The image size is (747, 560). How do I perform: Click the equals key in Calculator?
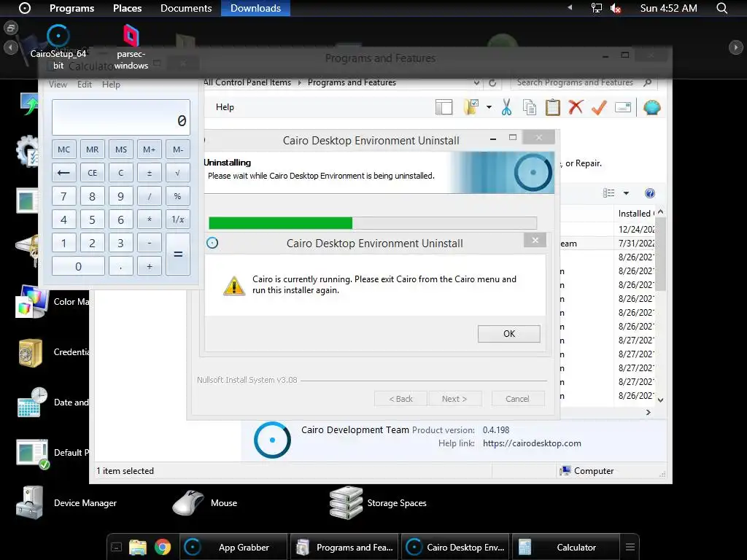click(178, 254)
